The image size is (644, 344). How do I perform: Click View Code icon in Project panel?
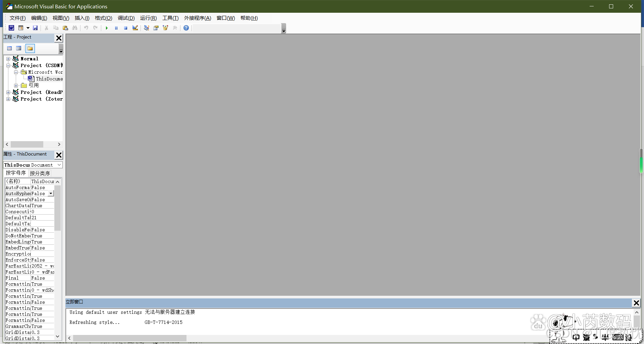point(10,48)
